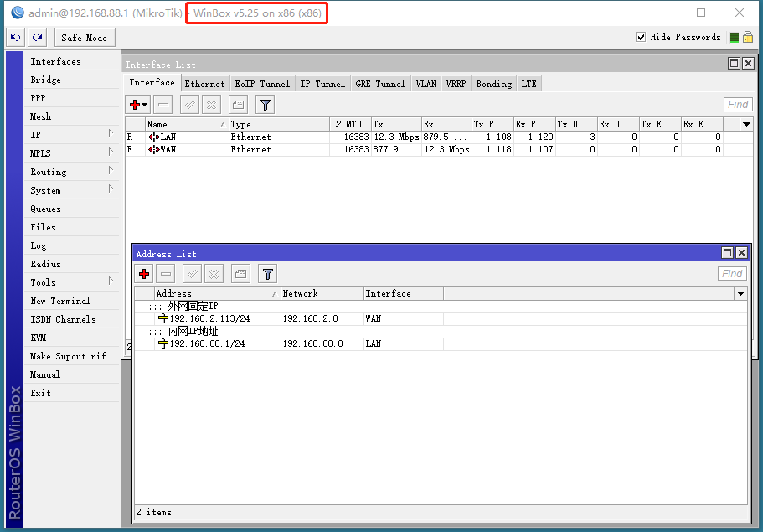This screenshot has height=532, width=763.
Task: Open the PPP menu item
Action: coord(71,98)
